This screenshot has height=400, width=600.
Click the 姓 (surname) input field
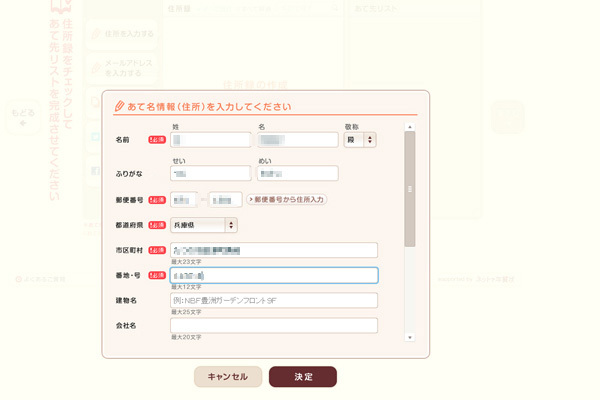click(x=210, y=140)
